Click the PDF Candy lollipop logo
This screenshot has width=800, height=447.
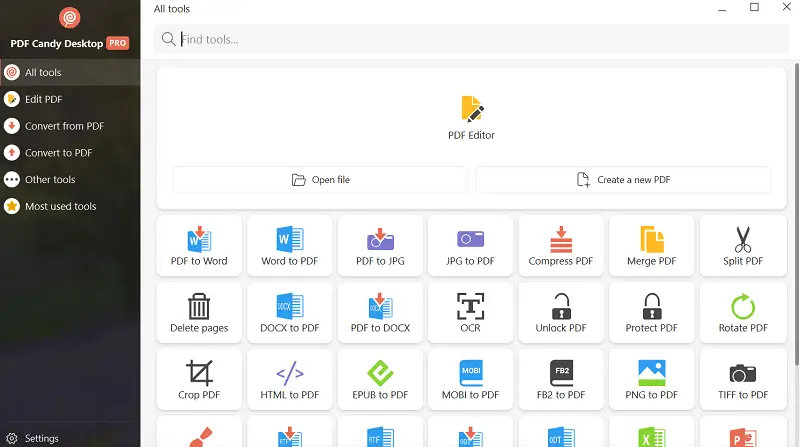click(x=69, y=18)
